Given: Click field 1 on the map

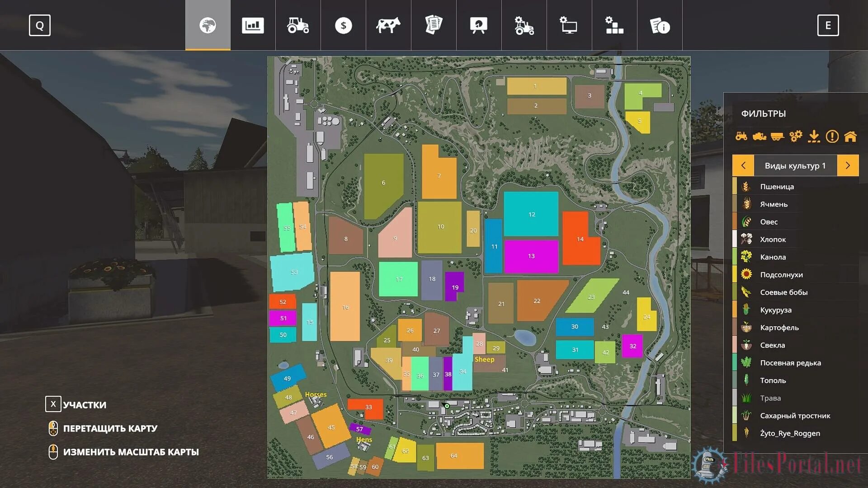Looking at the screenshot, I should coord(537,86).
